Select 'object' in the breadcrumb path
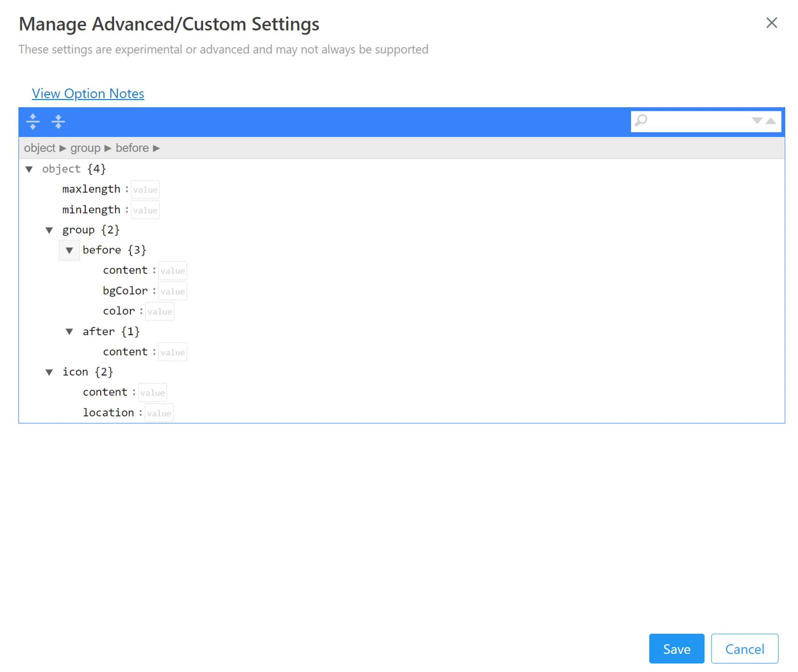Image resolution: width=798 pixels, height=672 pixels. click(x=39, y=148)
